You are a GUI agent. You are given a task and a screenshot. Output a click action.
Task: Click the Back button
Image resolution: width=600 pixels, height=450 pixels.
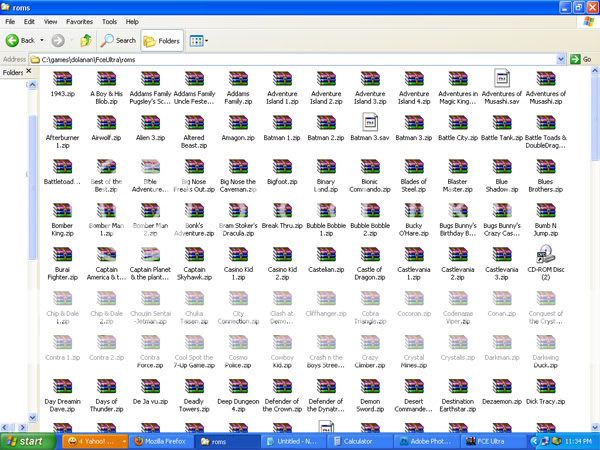coord(21,40)
